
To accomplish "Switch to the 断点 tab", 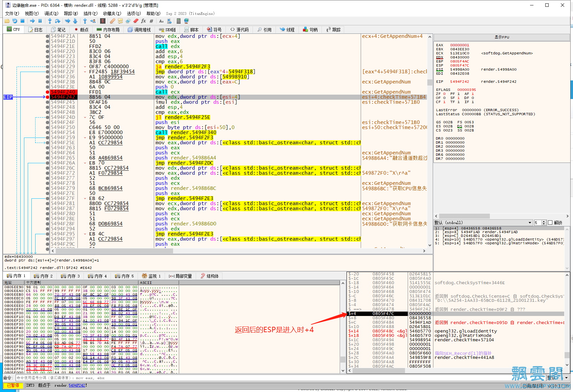I will tap(81, 30).
